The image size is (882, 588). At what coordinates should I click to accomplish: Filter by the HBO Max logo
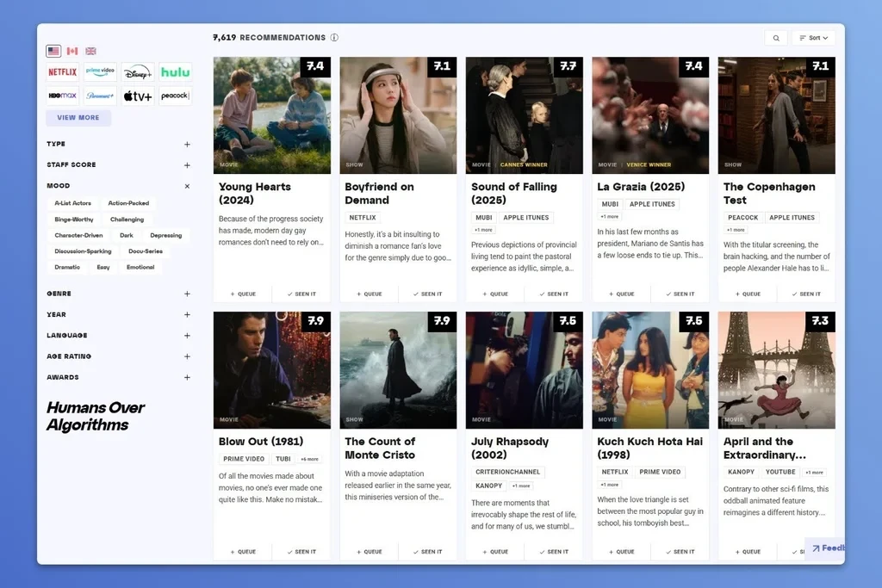tap(62, 96)
